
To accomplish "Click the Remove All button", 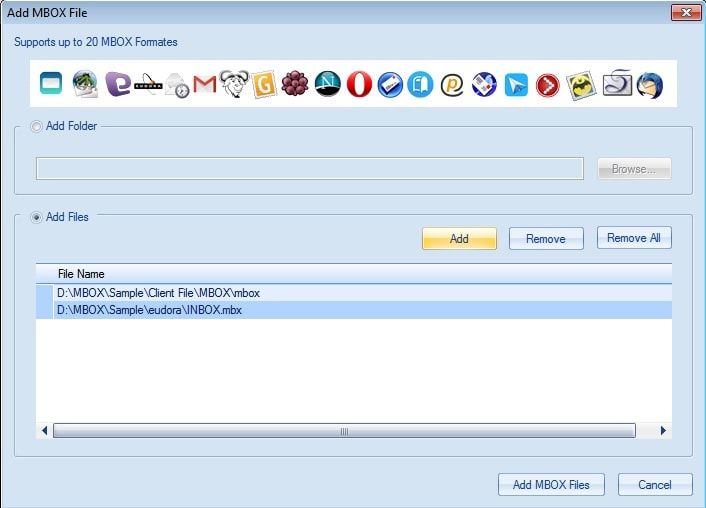I will pos(634,237).
